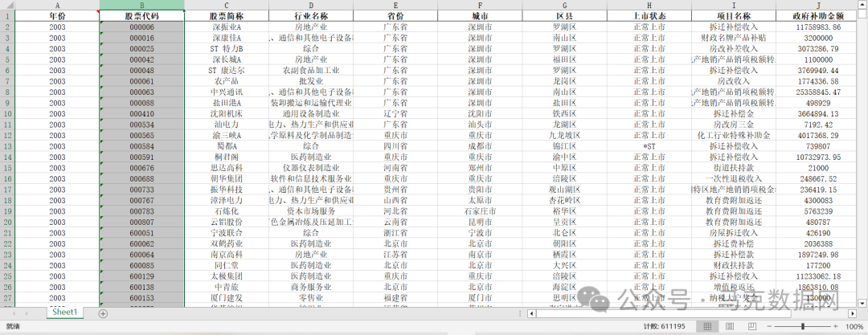Select the ST 特力B cell
868x335 pixels.
click(227, 48)
